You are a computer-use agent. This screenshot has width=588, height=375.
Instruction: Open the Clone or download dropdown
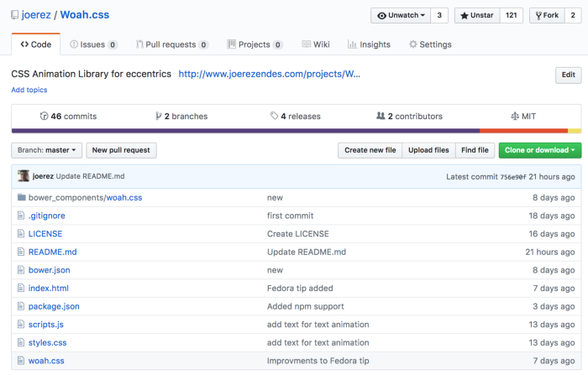[540, 150]
